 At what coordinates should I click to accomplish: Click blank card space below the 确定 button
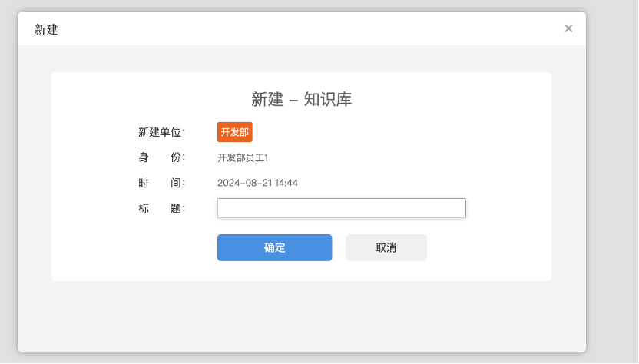274,271
